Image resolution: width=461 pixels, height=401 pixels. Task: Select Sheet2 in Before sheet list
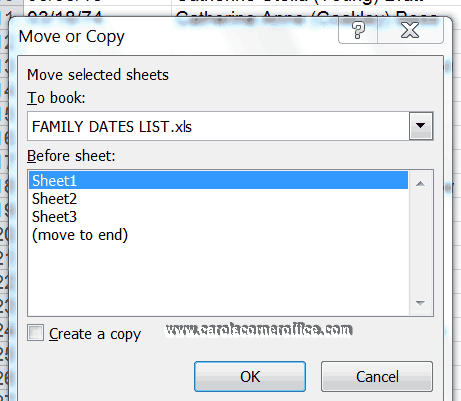pyautogui.click(x=218, y=199)
